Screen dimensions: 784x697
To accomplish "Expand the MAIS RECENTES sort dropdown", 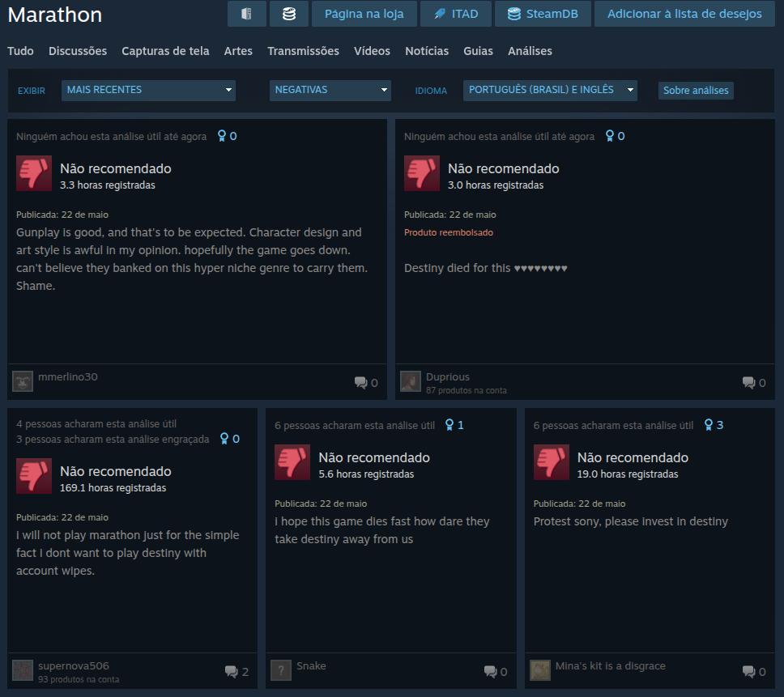I will (148, 91).
